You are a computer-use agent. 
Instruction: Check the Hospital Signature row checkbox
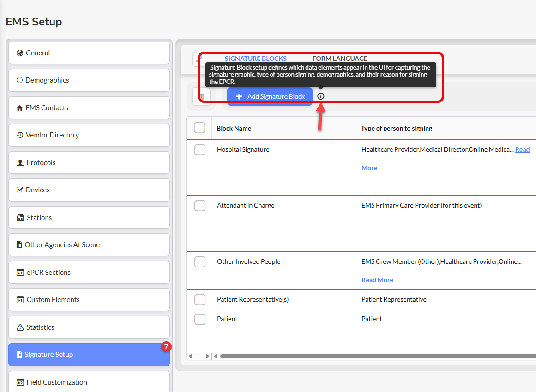[x=200, y=149]
